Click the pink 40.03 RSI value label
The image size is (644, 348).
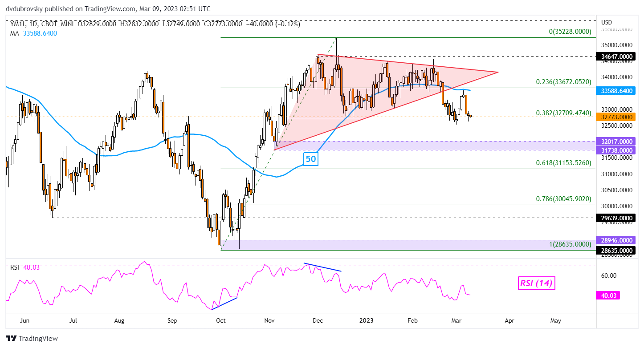(x=609, y=295)
